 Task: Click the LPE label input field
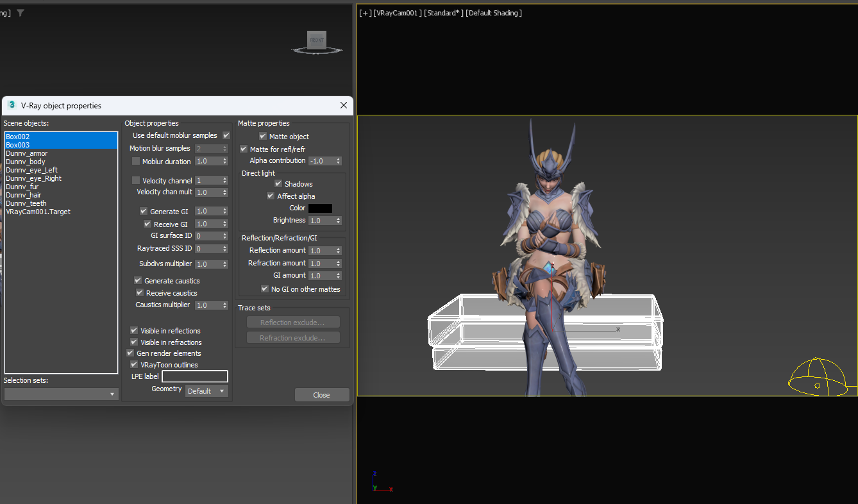[195, 376]
